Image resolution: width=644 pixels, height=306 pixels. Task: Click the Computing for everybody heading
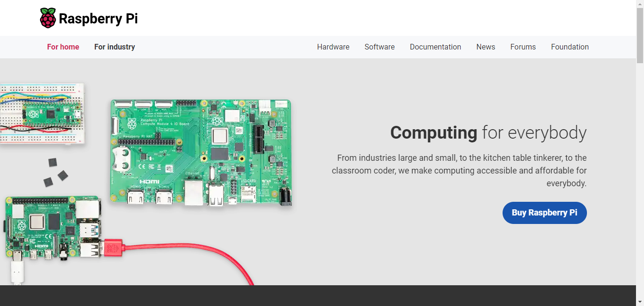click(488, 132)
